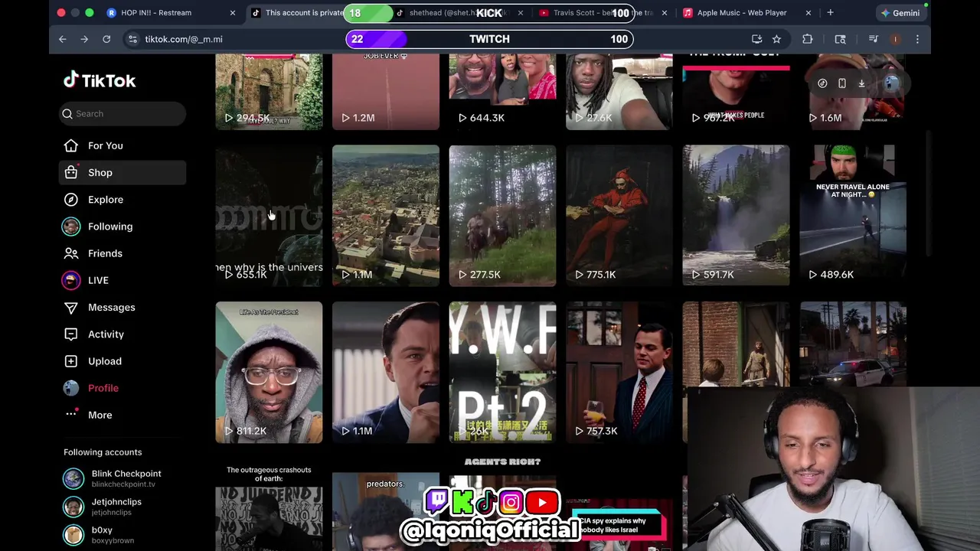Open the hooded man video, 811.2K views
The height and width of the screenshot is (551, 980).
(x=269, y=372)
